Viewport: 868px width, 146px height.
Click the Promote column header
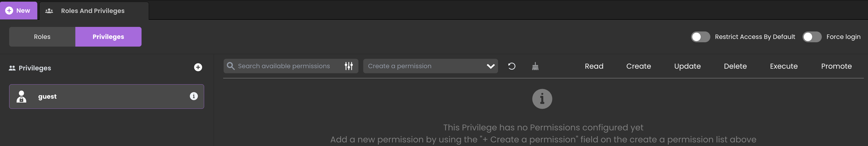tap(836, 66)
